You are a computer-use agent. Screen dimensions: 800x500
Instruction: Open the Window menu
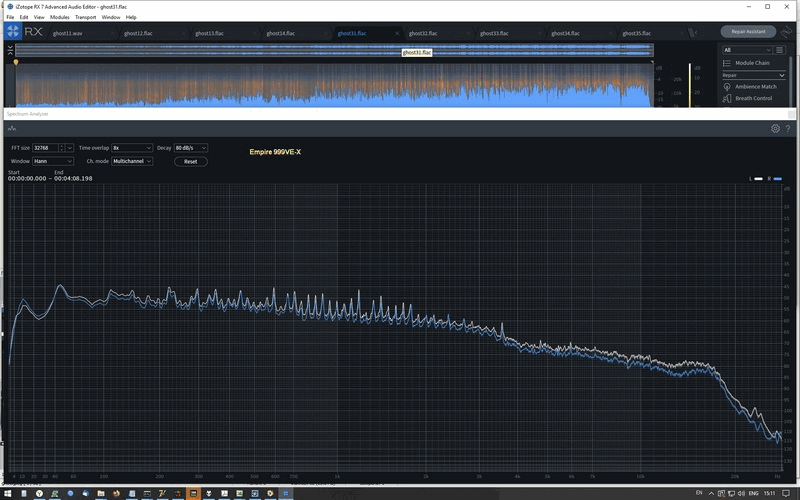(x=111, y=17)
